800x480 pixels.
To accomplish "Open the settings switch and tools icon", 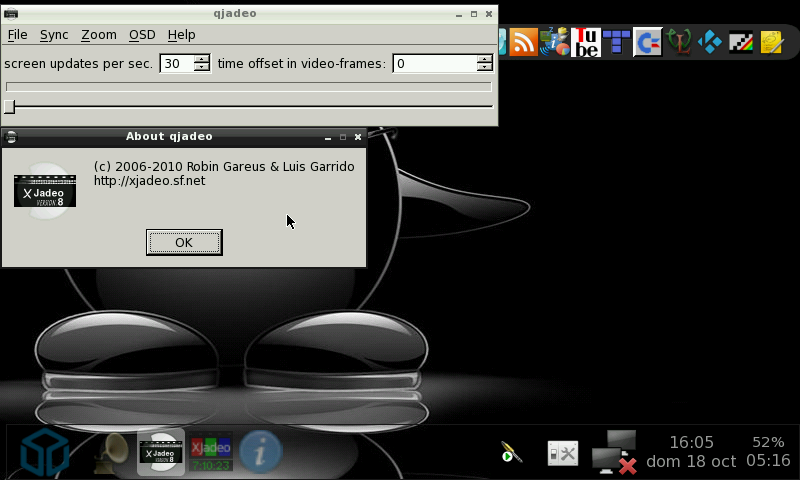I will 562,454.
